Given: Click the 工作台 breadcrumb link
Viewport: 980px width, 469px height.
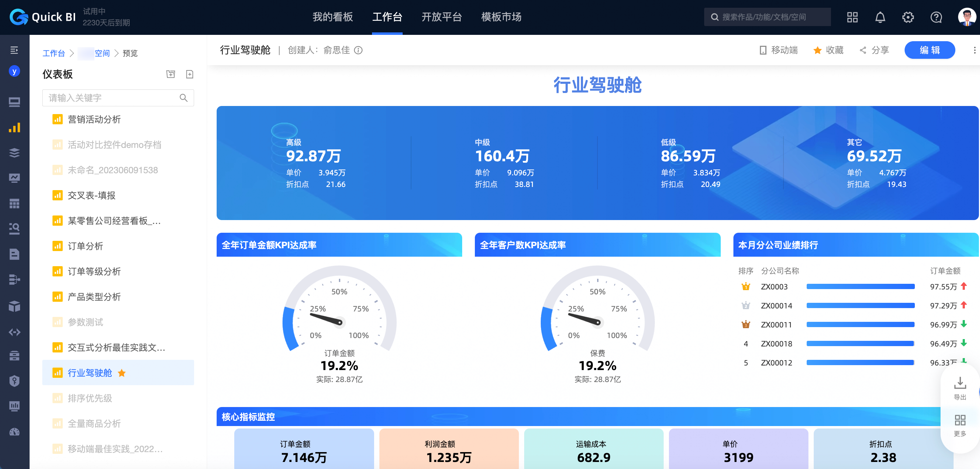Looking at the screenshot, I should (x=54, y=53).
